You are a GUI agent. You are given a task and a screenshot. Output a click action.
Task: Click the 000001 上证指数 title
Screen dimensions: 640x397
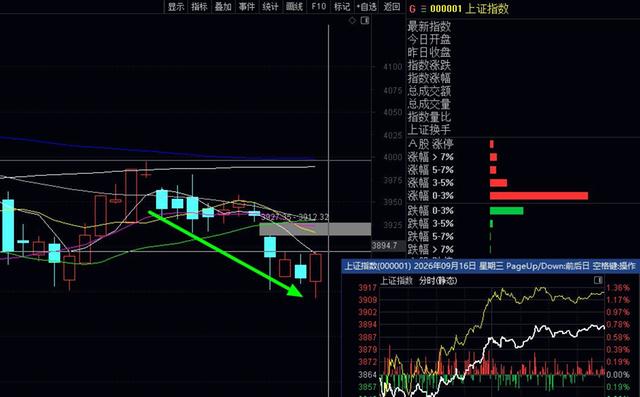tap(469, 9)
